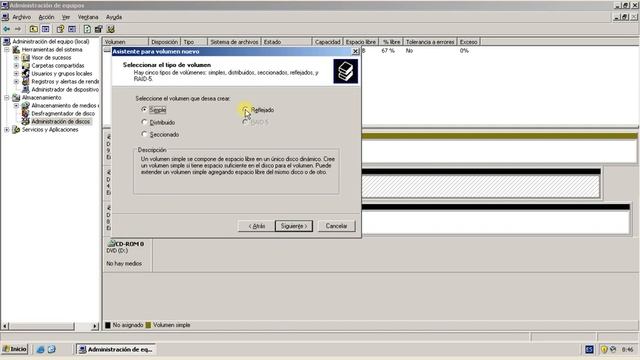
Task: Click the last toolbar icon for disk list
Action: tap(111, 29)
